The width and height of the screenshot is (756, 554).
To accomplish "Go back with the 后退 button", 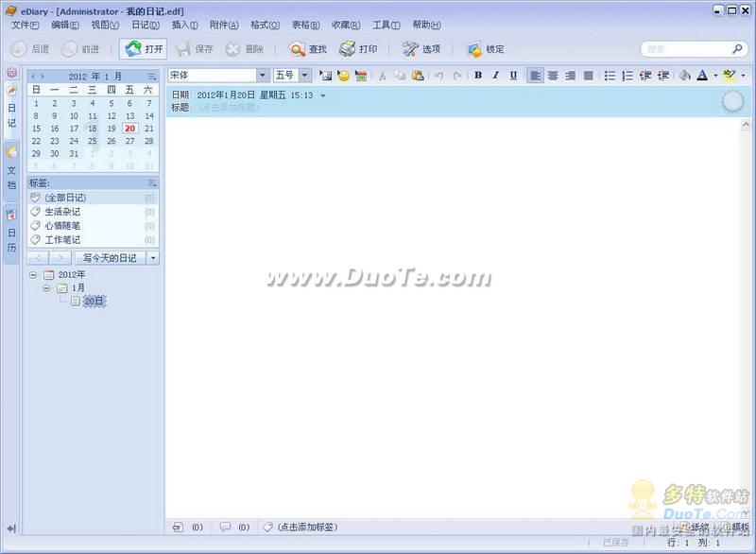I will [x=30, y=49].
